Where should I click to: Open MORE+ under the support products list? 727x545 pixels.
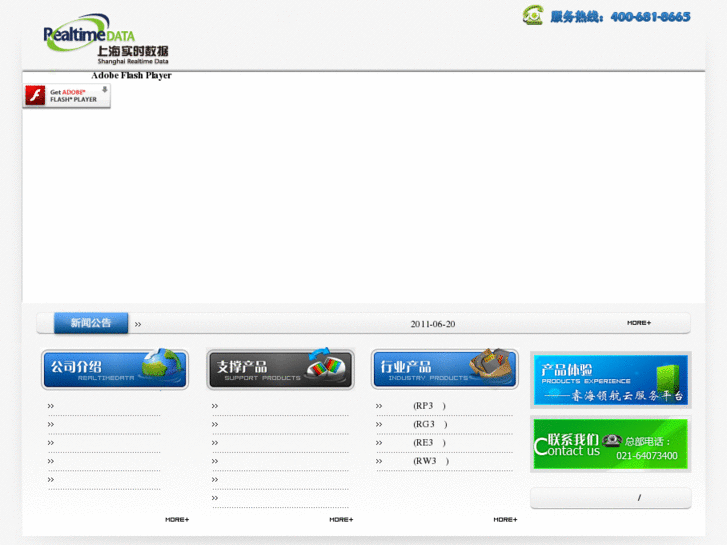point(341,519)
